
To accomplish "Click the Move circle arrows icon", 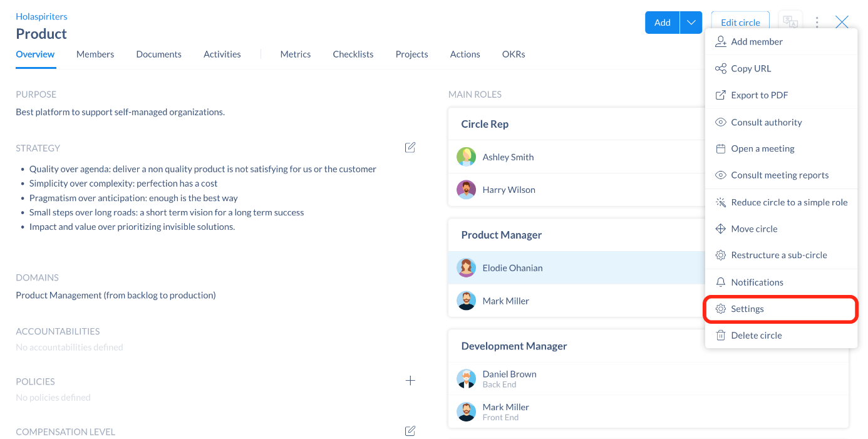I will click(x=720, y=229).
